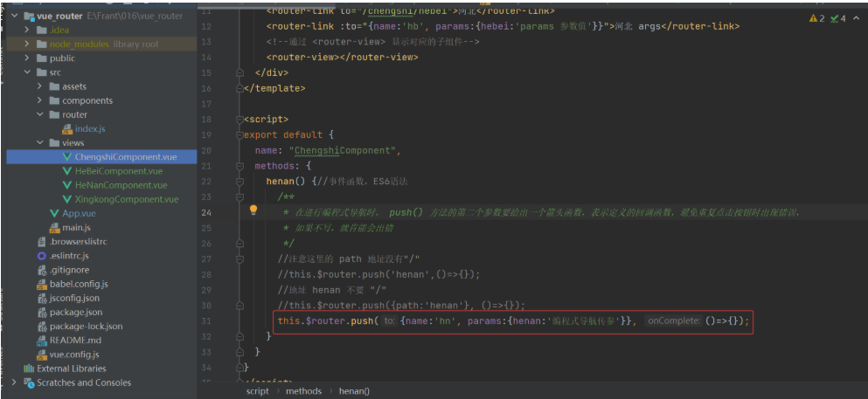
Task: Fold export default at line 19
Action: point(240,134)
